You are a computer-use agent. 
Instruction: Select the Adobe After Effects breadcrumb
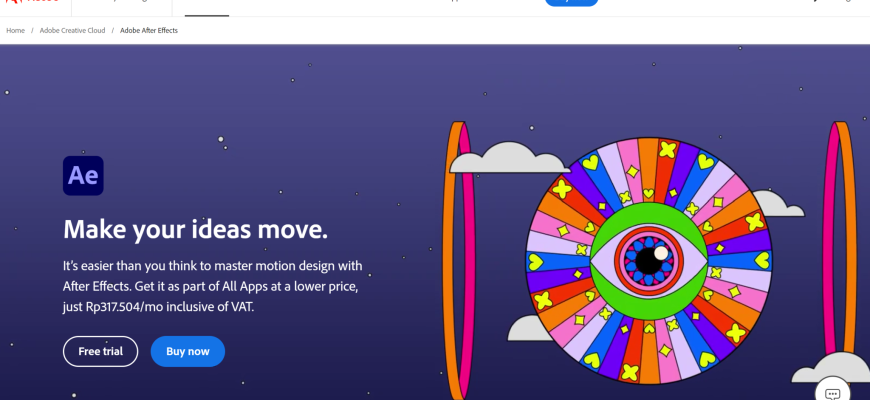pos(149,31)
